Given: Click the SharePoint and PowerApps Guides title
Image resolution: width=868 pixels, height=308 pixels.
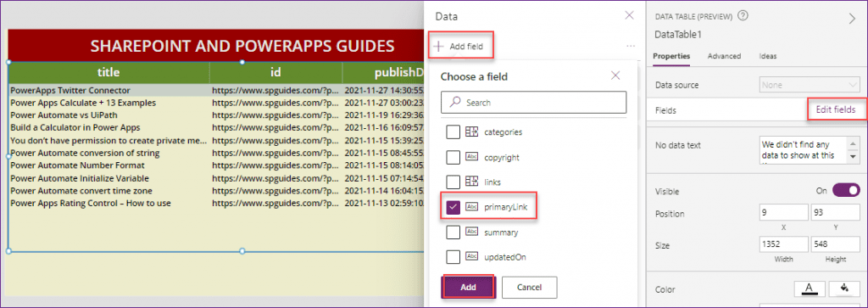Looking at the screenshot, I should pos(242,46).
